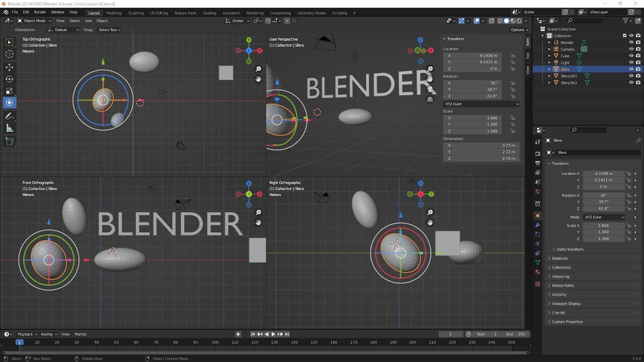Select the Transform tool

(10, 103)
